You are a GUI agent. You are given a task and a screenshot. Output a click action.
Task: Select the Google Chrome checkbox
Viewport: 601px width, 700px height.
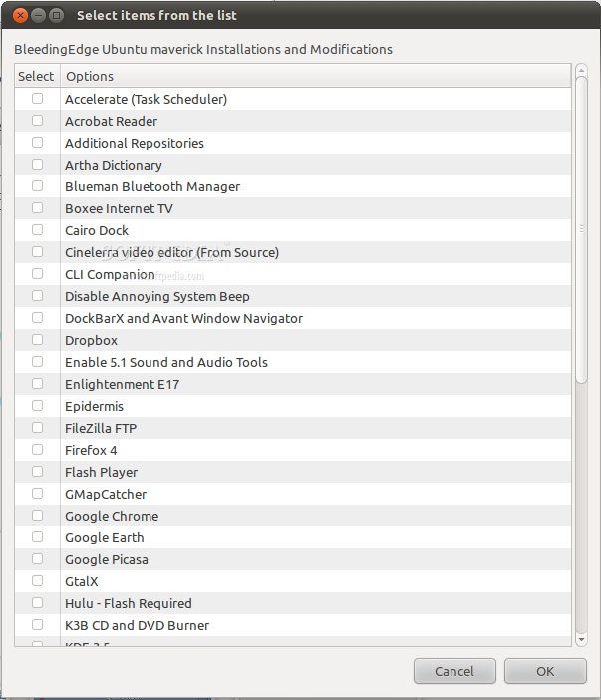click(38, 516)
